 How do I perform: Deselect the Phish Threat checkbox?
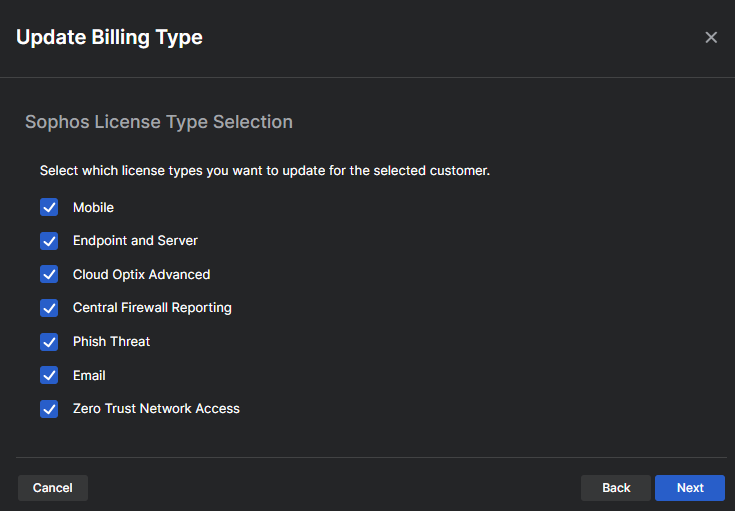pyautogui.click(x=49, y=342)
